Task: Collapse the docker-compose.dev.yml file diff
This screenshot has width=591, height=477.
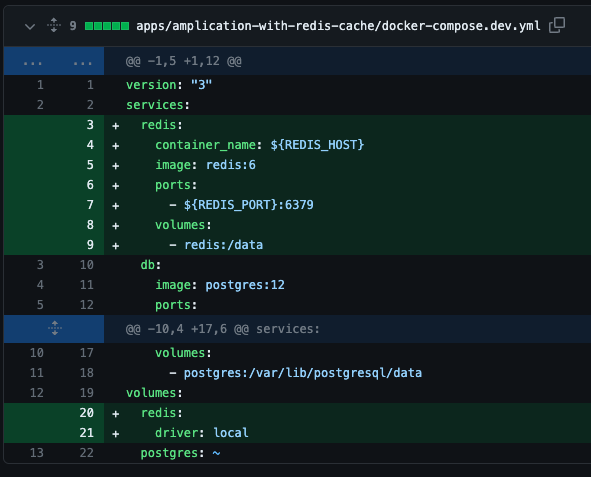Action: click(x=30, y=26)
